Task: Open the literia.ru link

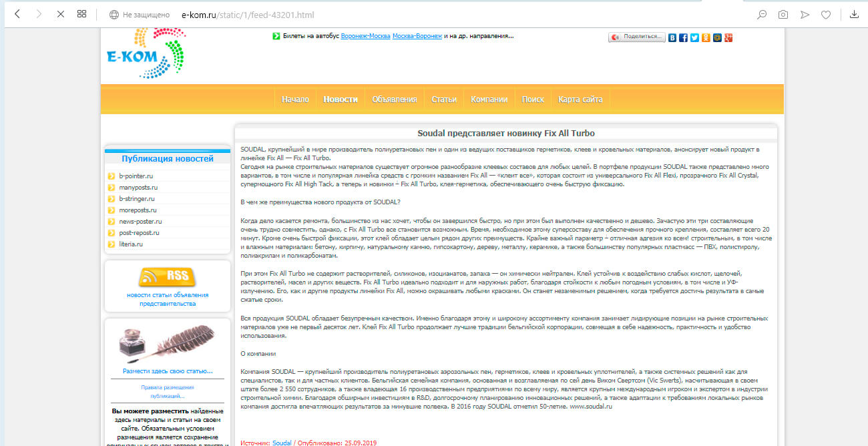Action: 131,244
